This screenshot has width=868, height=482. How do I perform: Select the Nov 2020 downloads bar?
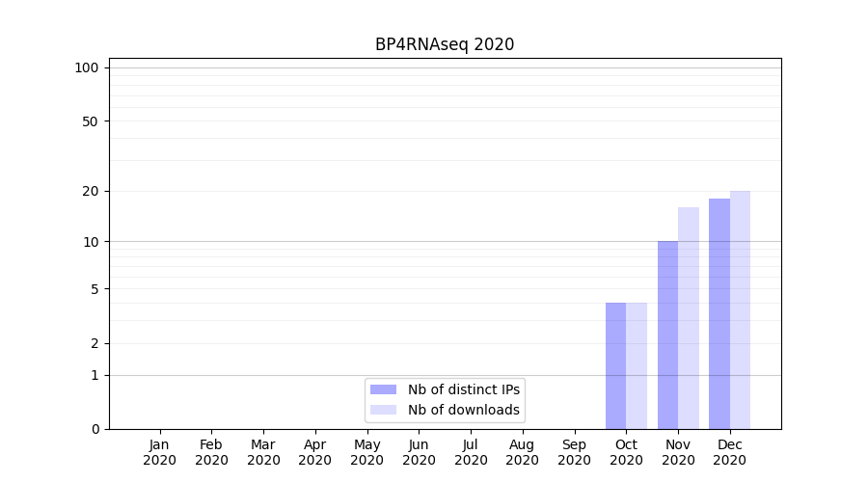tap(689, 318)
